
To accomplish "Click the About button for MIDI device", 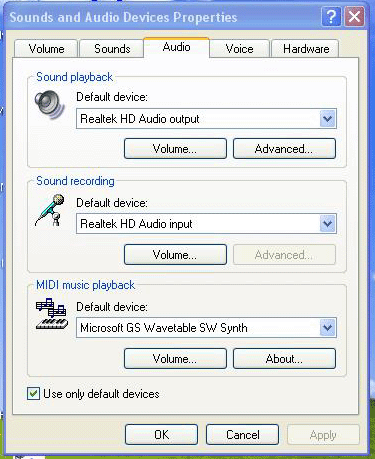I will click(x=284, y=359).
